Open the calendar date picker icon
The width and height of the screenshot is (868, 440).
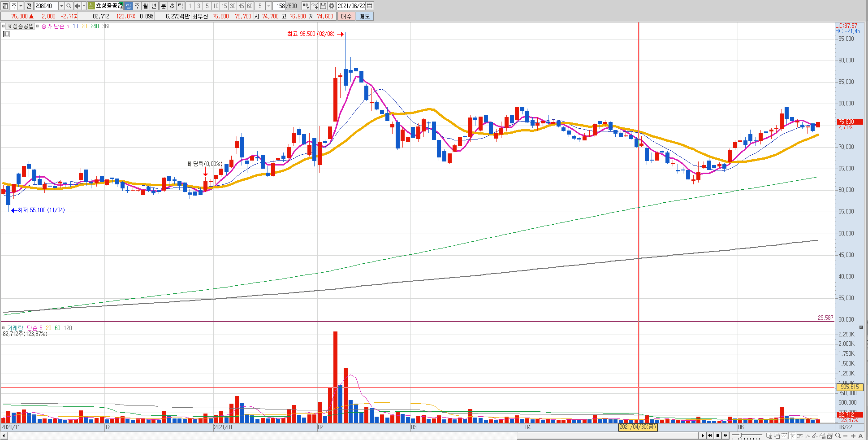point(370,6)
